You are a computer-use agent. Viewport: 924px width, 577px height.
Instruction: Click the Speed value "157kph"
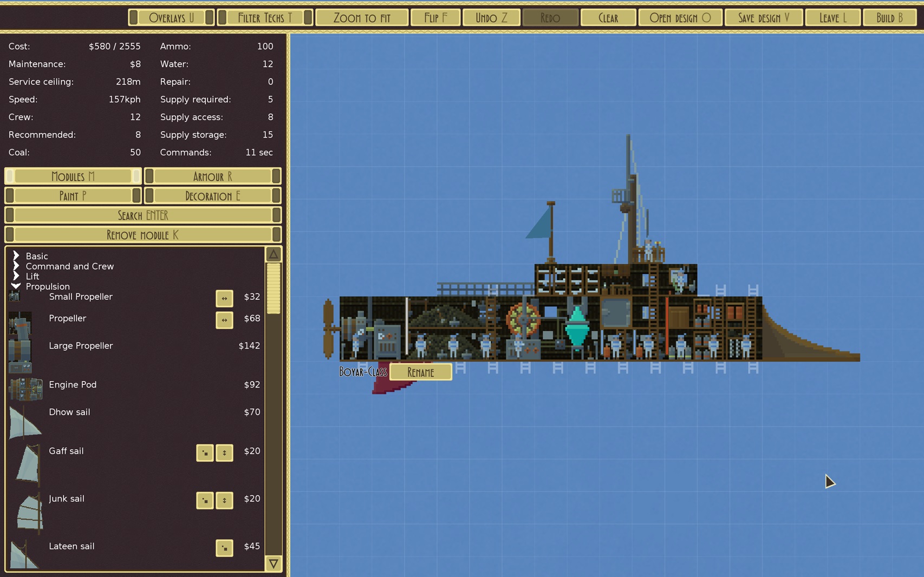pyautogui.click(x=125, y=100)
